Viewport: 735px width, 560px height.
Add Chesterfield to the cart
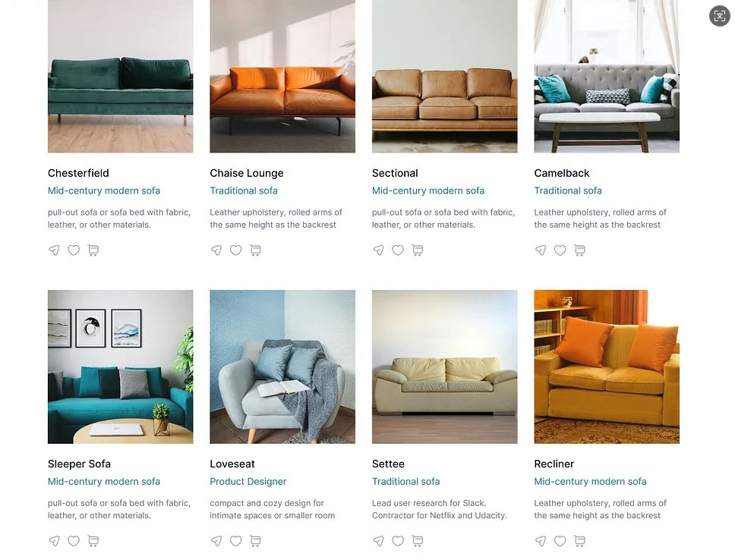pos(93,250)
